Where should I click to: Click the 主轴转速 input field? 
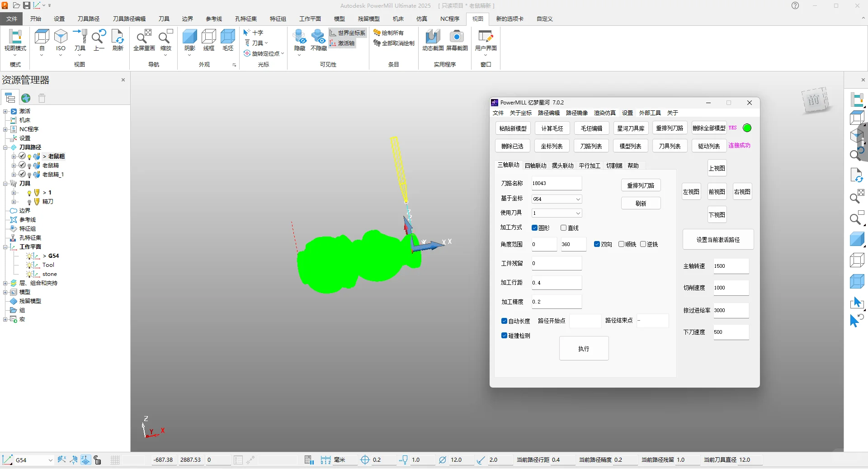tap(731, 266)
